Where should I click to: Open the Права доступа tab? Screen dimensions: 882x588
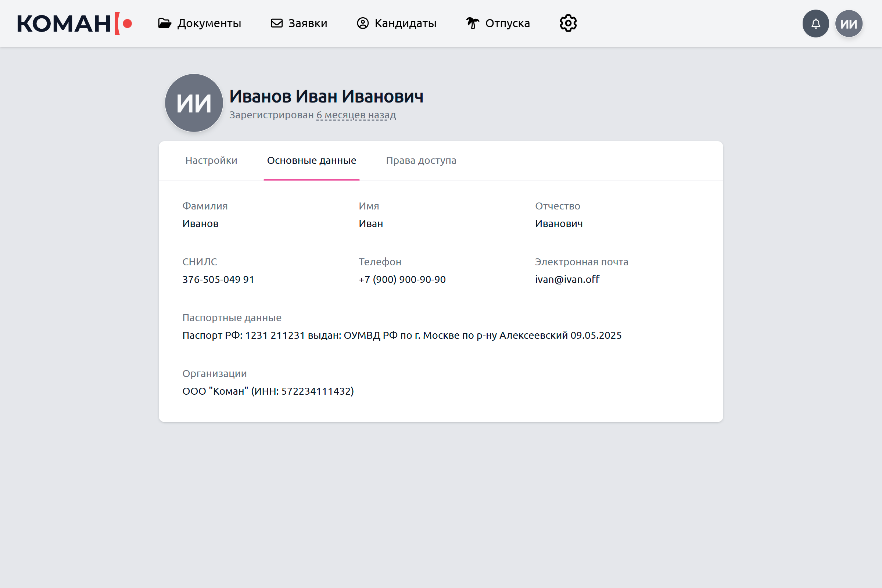(421, 161)
